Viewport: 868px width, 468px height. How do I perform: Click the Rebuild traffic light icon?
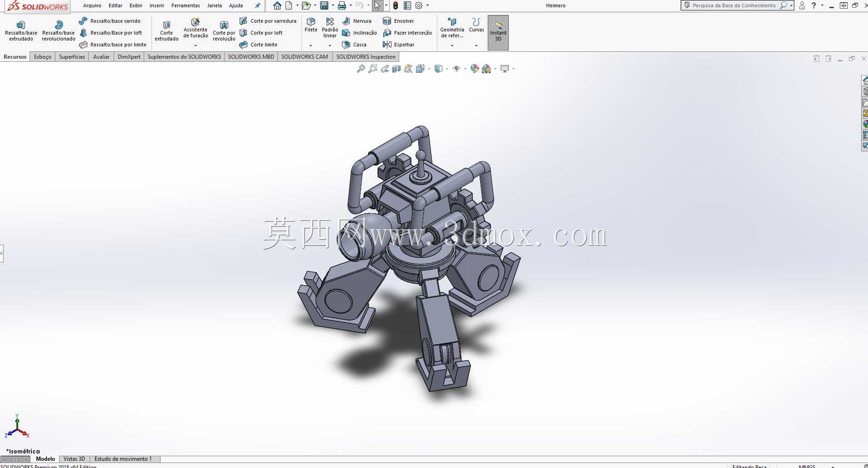point(396,5)
